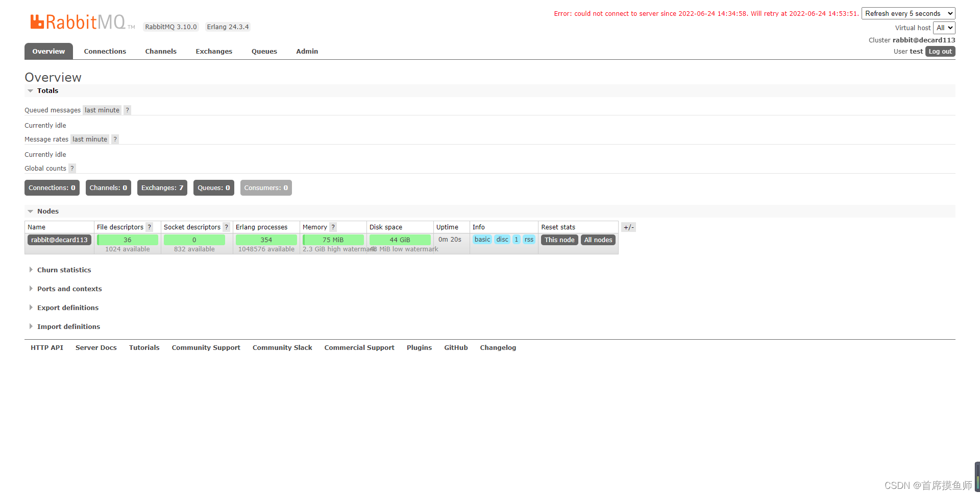
Task: Click the basic info tag
Action: (482, 240)
